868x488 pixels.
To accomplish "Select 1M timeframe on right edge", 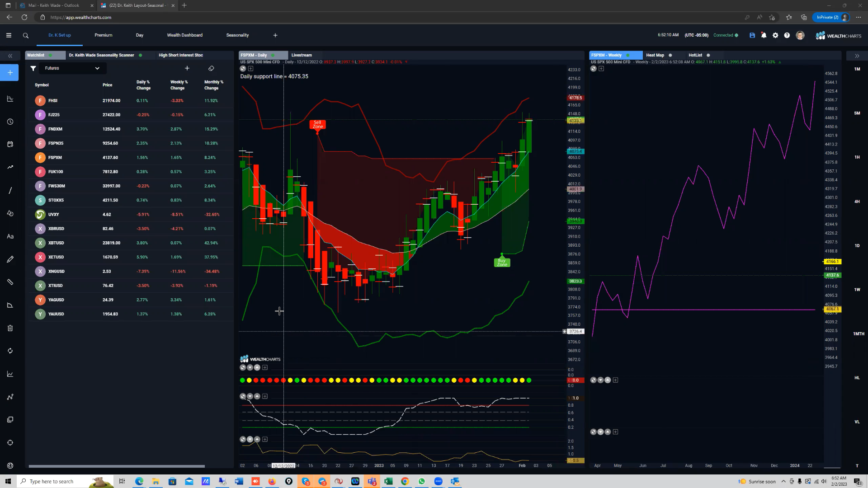I will coord(857,69).
